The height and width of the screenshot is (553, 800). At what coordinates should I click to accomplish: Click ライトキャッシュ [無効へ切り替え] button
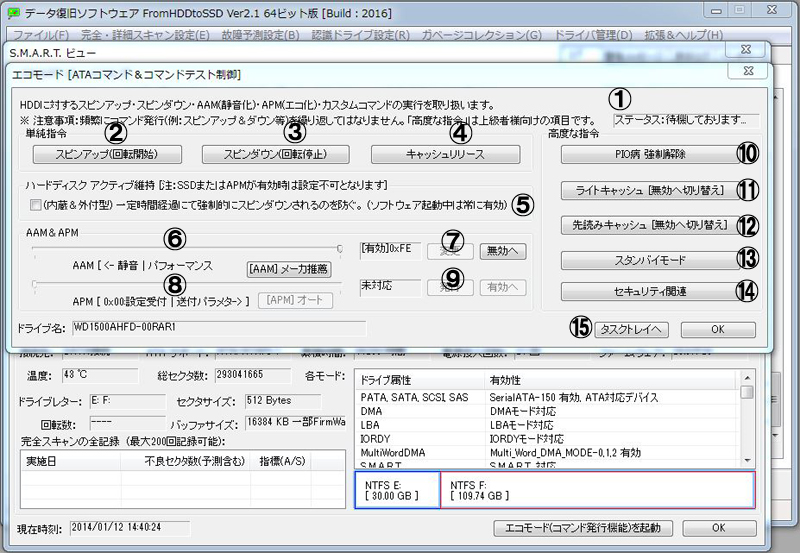651,190
